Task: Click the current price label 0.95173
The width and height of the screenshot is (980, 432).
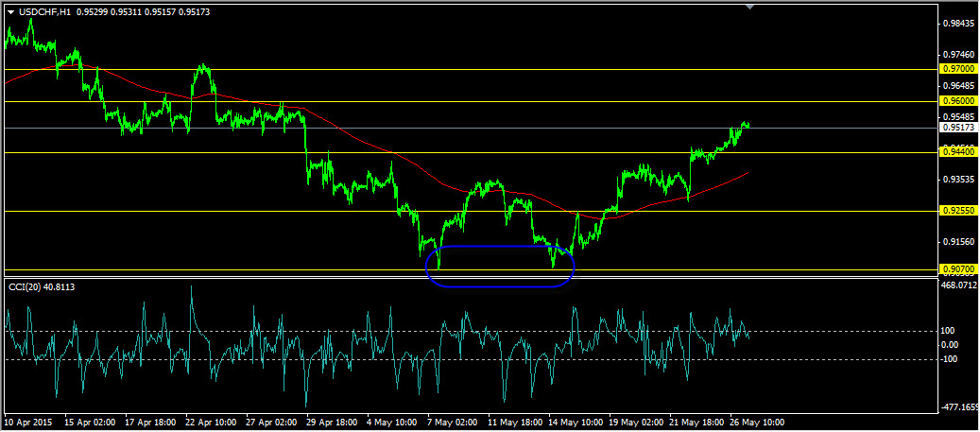Action: pos(958,128)
